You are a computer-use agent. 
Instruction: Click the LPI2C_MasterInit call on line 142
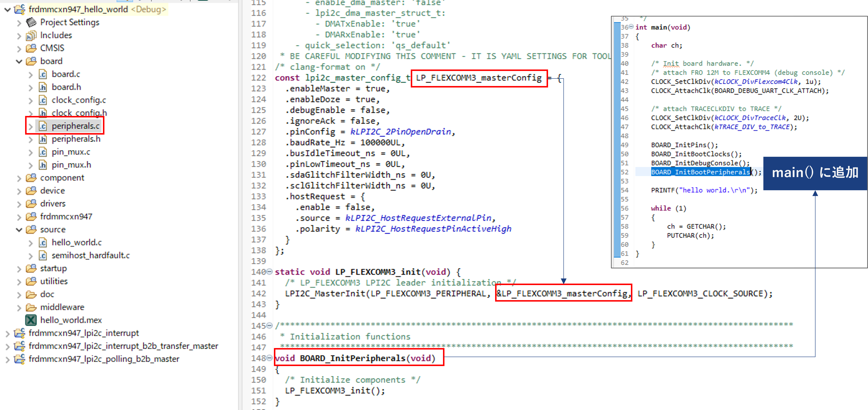click(325, 293)
